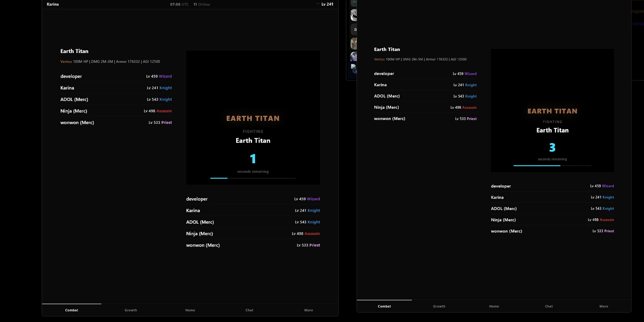
Task: Click the progress bar under the 1-second countdown
Action: click(x=253, y=178)
